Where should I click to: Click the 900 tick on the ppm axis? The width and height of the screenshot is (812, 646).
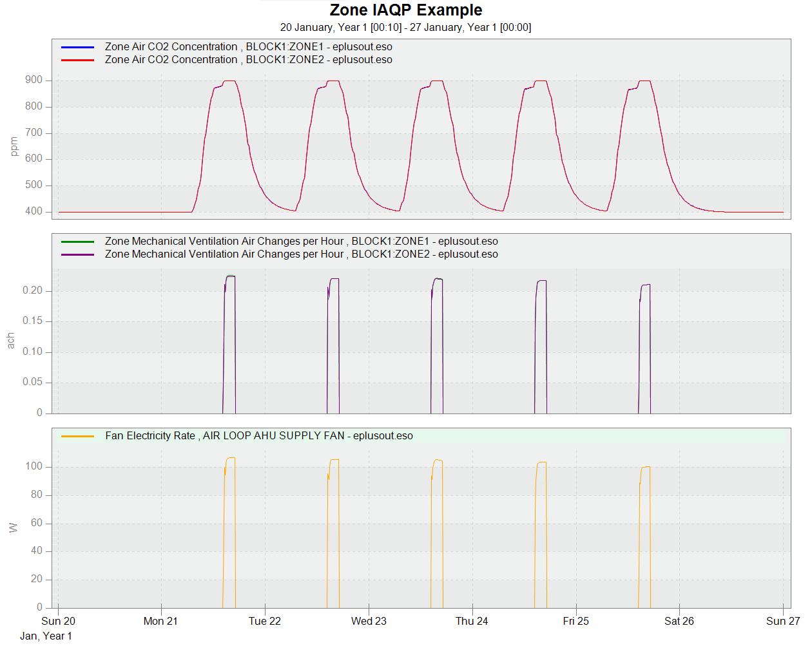pyautogui.click(x=34, y=80)
